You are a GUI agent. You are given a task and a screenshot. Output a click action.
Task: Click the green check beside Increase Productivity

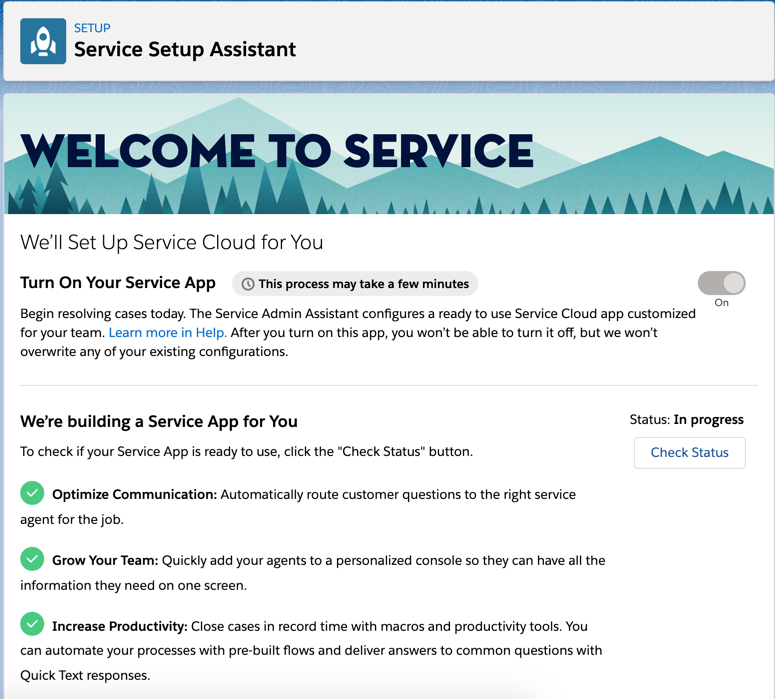point(32,624)
